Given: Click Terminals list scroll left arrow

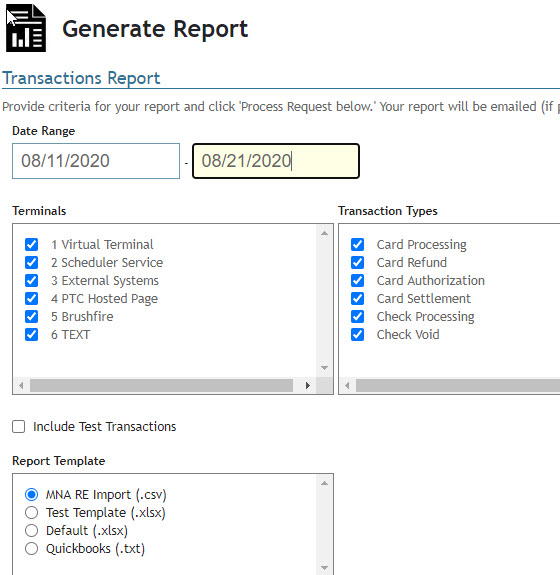Looking at the screenshot, I should pos(21,385).
